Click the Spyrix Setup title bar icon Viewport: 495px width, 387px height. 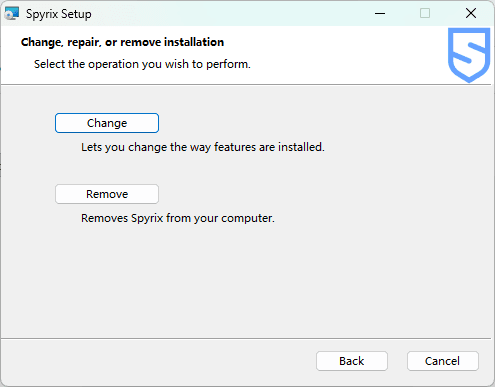pos(12,14)
